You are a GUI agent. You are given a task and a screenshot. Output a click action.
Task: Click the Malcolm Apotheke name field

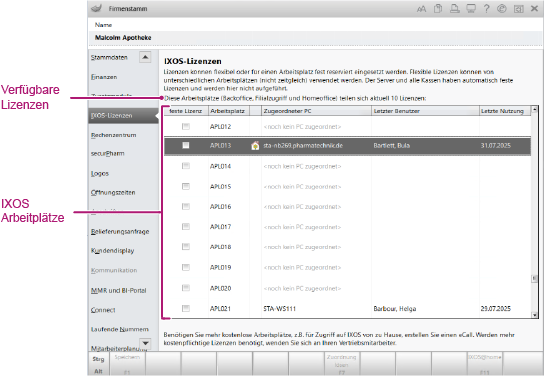pos(315,38)
